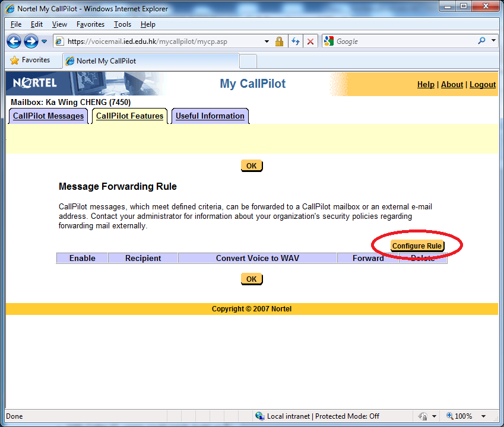Viewport: 504px width, 427px height.
Task: Click inside the Google search box
Action: (405, 42)
